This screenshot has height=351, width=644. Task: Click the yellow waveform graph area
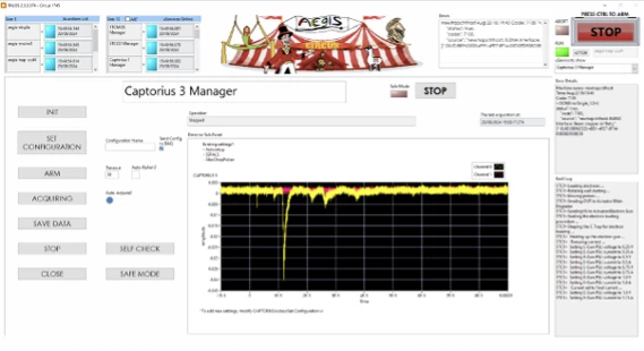click(x=364, y=236)
